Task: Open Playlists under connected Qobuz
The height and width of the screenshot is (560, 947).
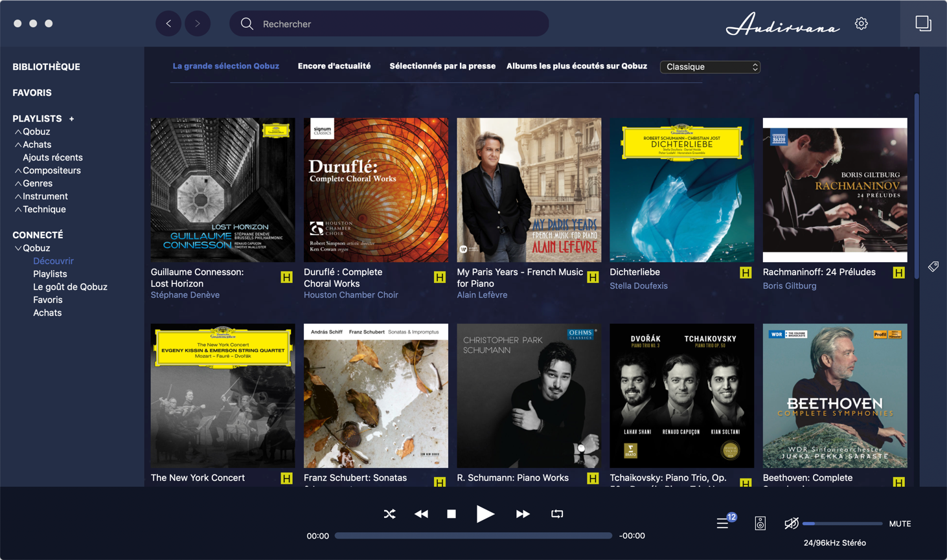Action: tap(50, 274)
